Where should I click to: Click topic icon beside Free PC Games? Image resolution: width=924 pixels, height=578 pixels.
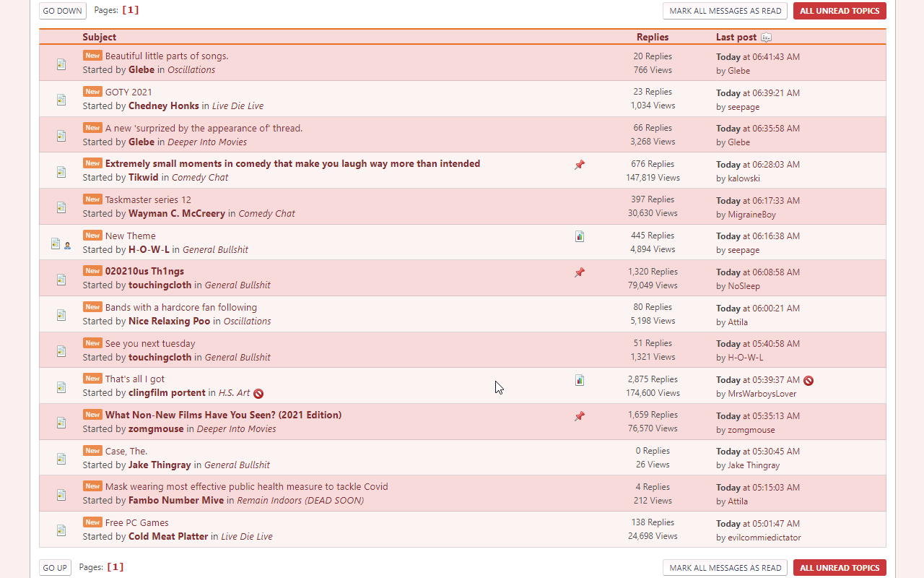[x=61, y=530]
